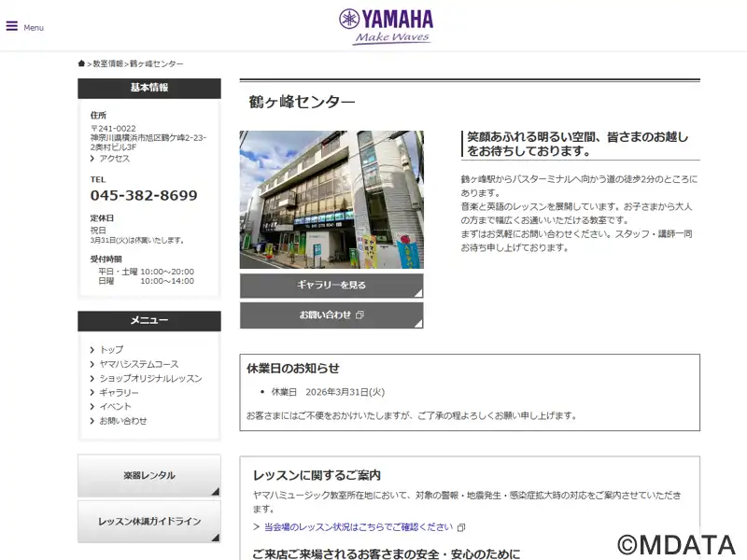Click chevron arrow beside トップ

92,350
